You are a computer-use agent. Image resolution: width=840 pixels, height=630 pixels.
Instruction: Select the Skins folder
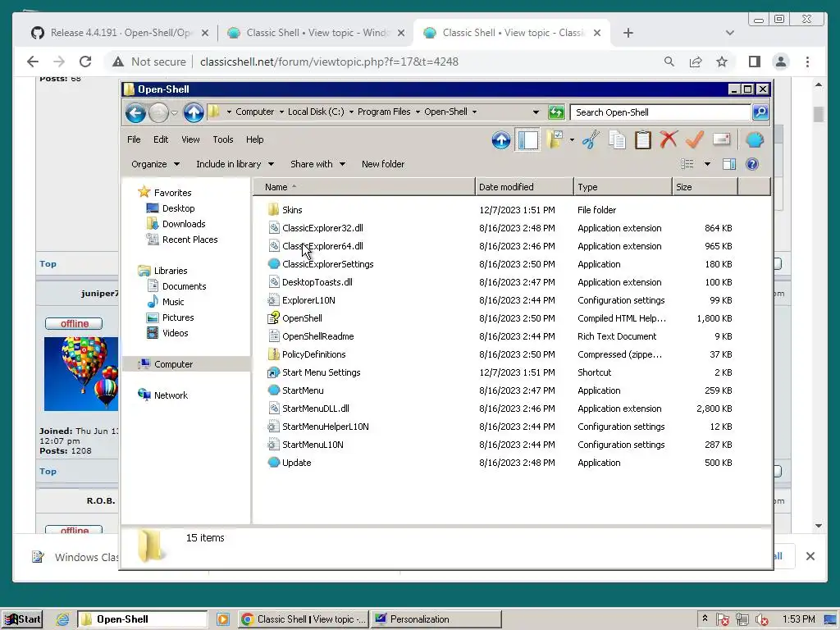[292, 210]
